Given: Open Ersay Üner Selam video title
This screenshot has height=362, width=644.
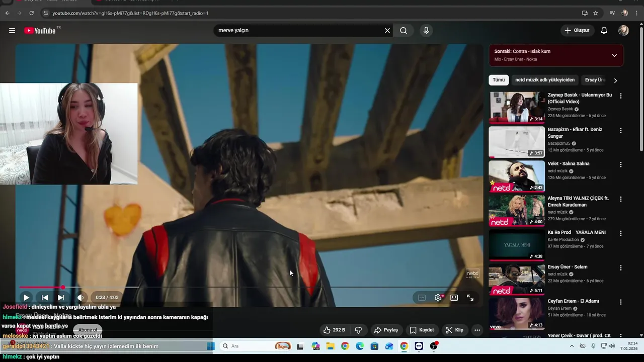Looking at the screenshot, I should (568, 267).
